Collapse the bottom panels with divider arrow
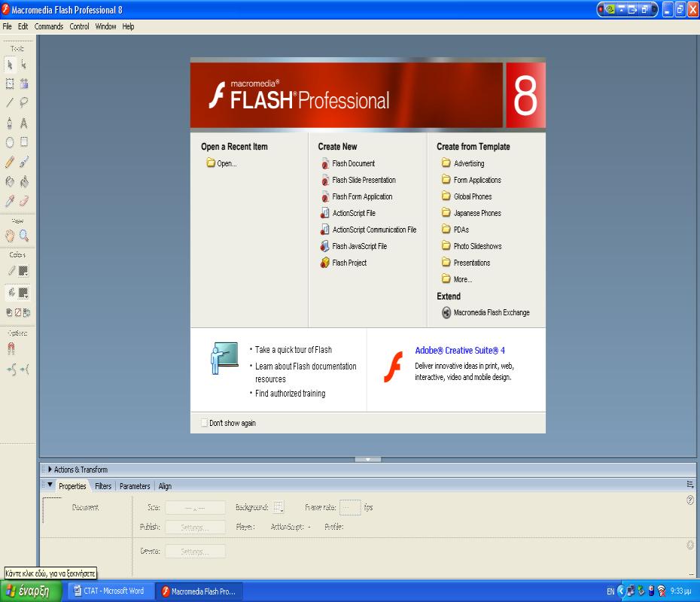Image resolution: width=700 pixels, height=602 pixels. (368, 459)
